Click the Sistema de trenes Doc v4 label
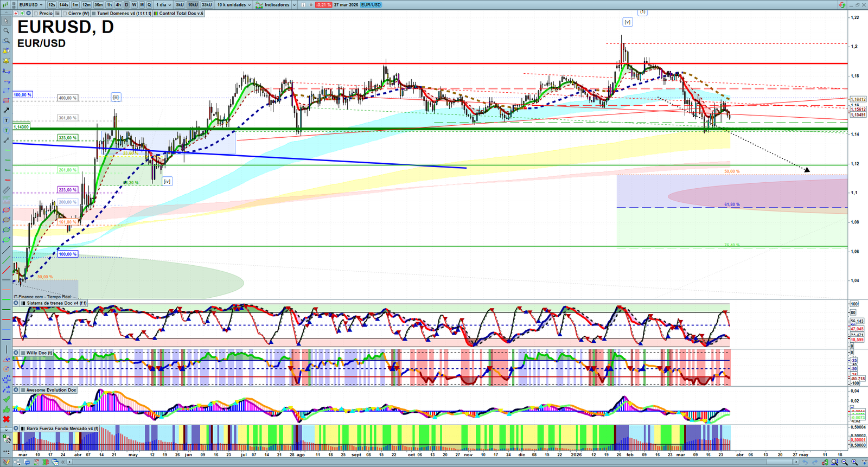 (56, 303)
